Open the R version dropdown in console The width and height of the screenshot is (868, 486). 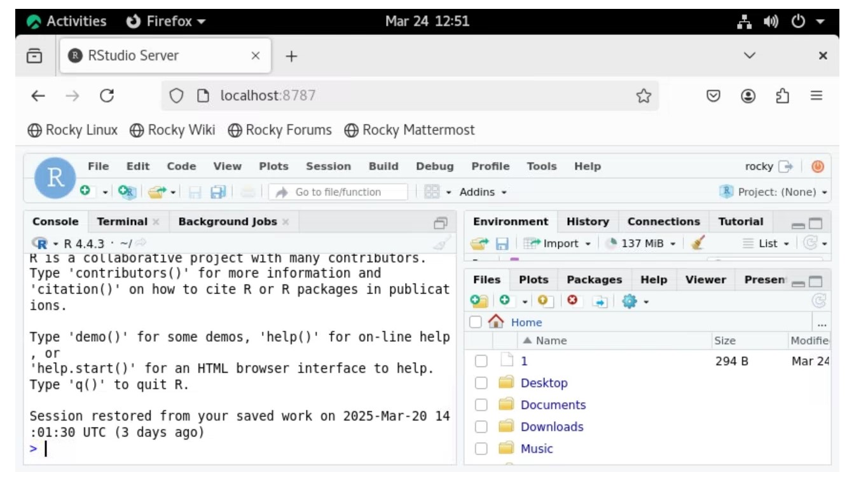pyautogui.click(x=55, y=243)
